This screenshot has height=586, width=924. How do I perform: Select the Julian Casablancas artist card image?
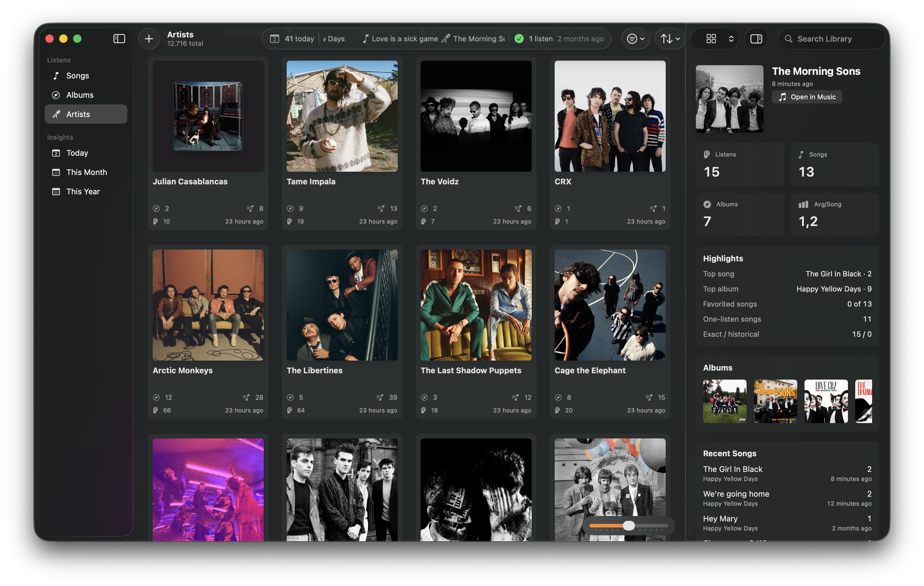(208, 116)
